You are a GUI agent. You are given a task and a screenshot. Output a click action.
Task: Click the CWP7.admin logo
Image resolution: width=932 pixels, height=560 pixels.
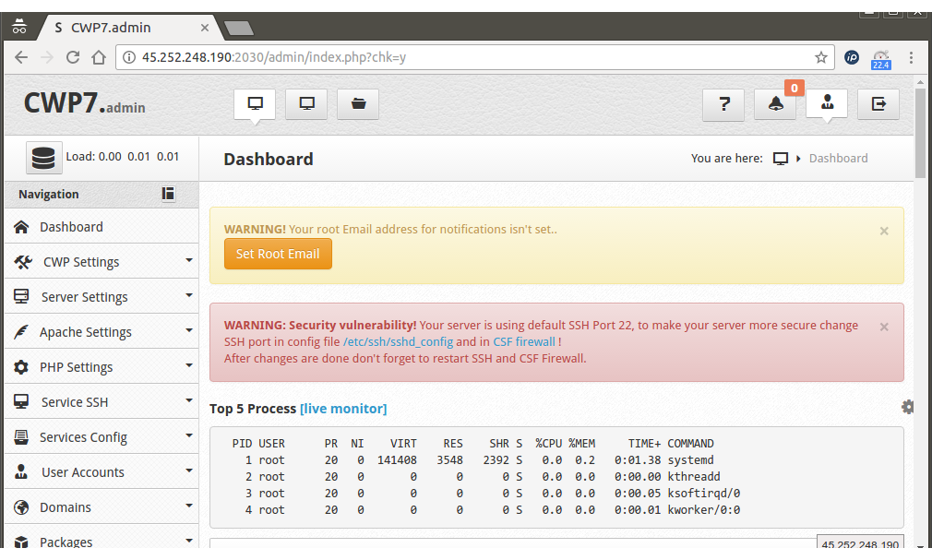(84, 103)
